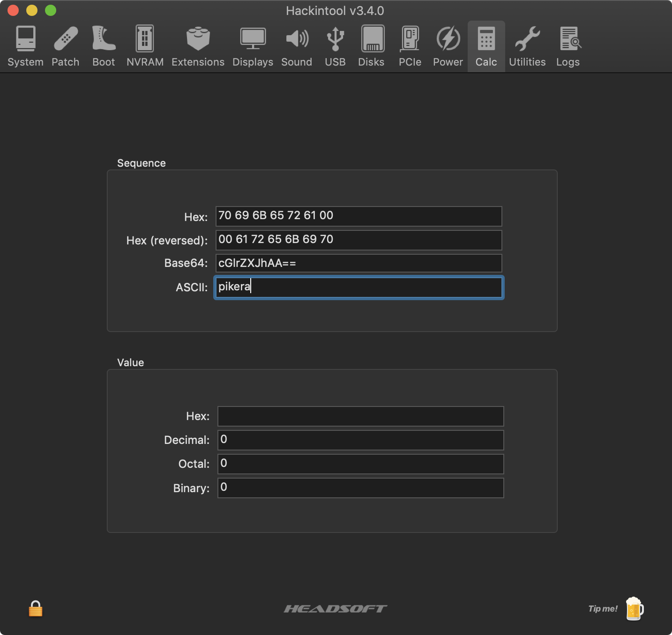672x635 pixels.
Task: Focus the Hex (reversed) input field
Action: pyautogui.click(x=359, y=240)
